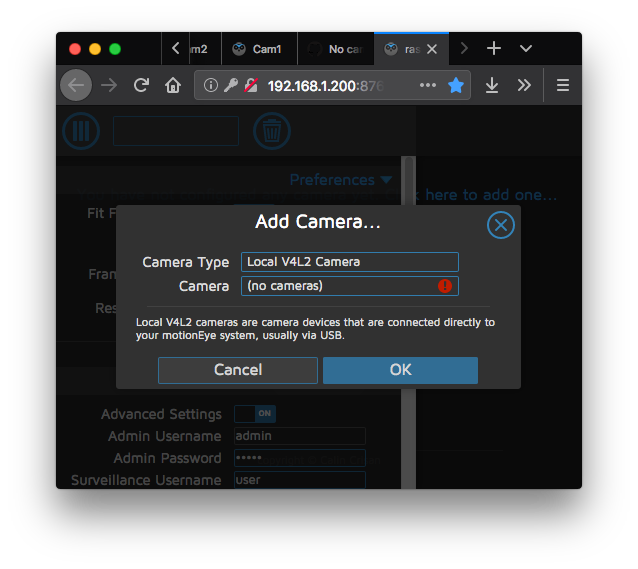Click the Surveillance Username field
Image resolution: width=638 pixels, height=569 pixels.
pos(299,480)
